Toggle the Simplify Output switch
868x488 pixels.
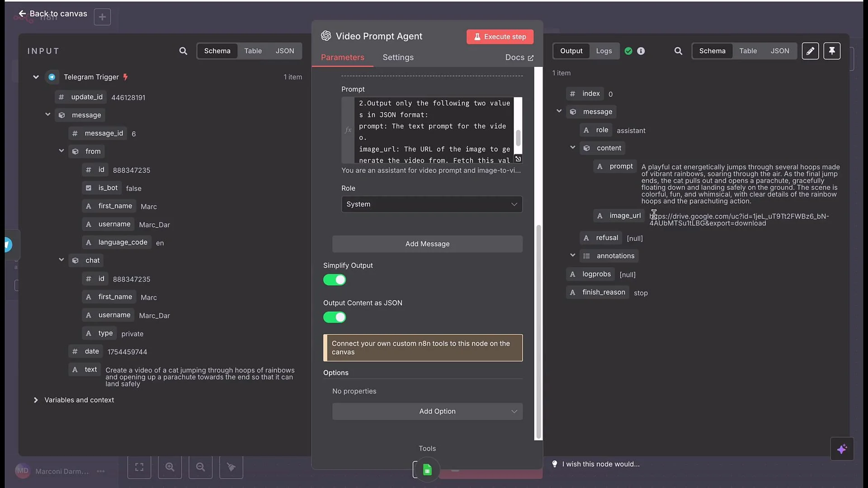click(335, 280)
